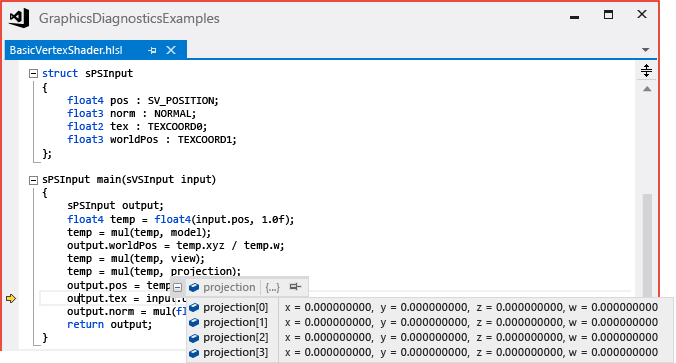
Task: Open the document list dropdown arrow
Action: click(645, 50)
